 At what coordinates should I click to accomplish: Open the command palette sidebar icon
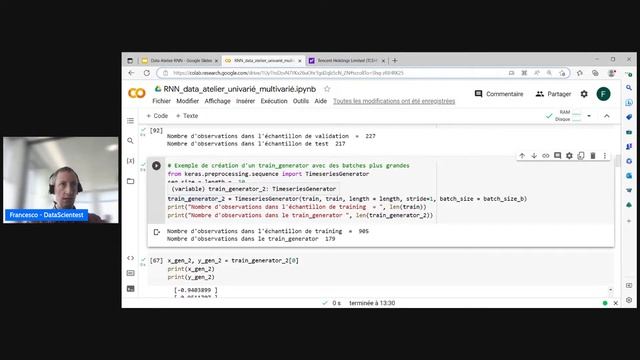click(130, 273)
